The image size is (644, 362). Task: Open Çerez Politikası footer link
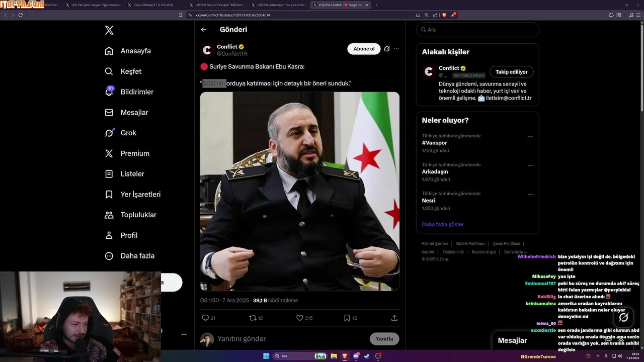point(507,244)
